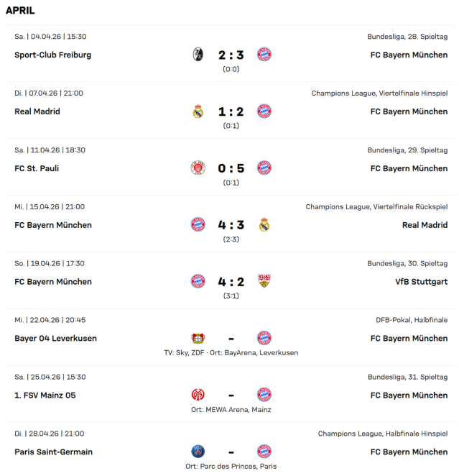
Task: Click the 1. FSV Mainz 05 crest icon
Action: click(x=198, y=395)
